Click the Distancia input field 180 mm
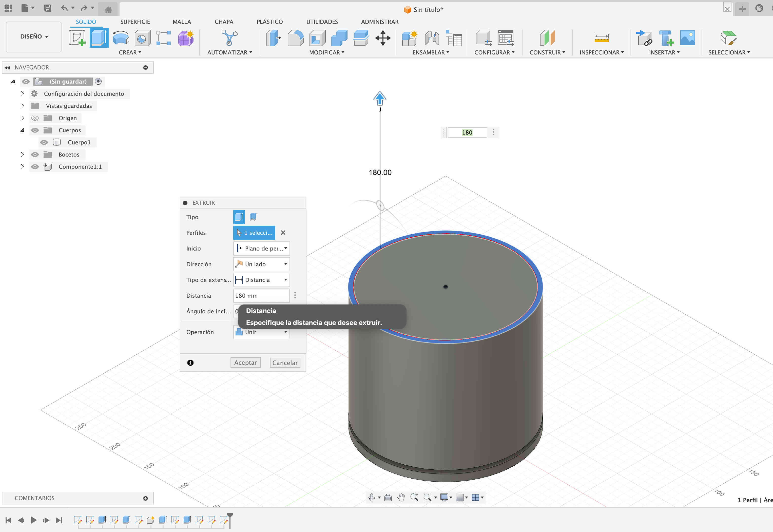The image size is (773, 532). coord(262,296)
